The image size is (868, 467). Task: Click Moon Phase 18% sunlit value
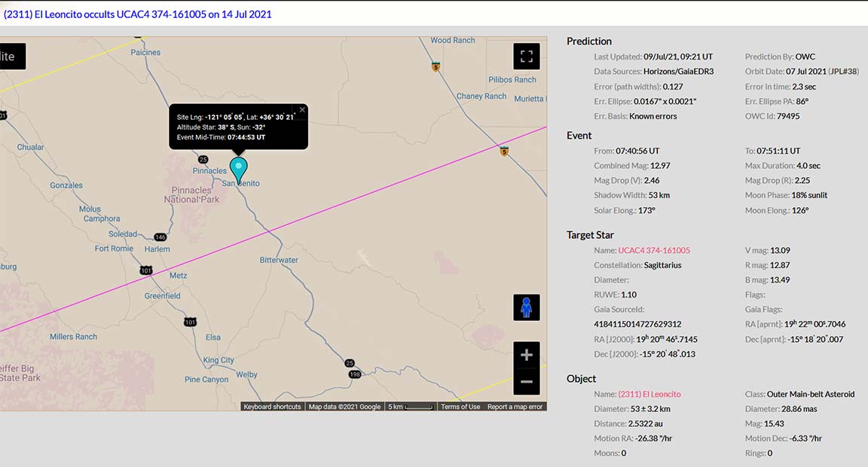809,195
